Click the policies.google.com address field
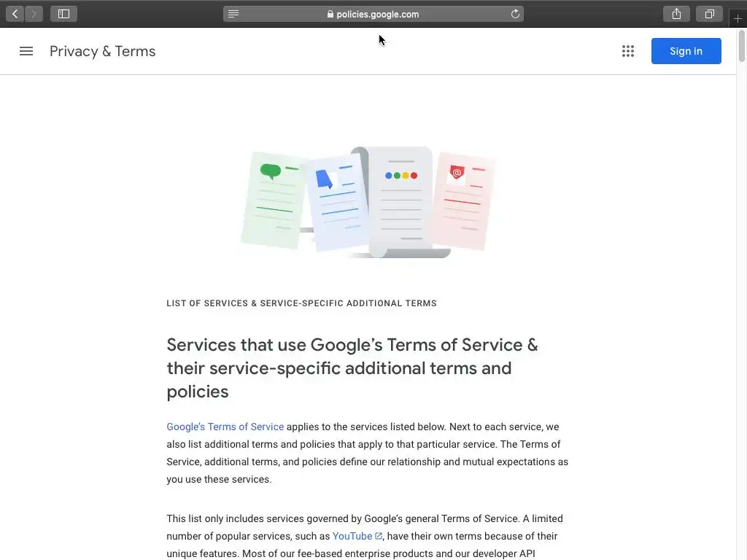Image resolution: width=747 pixels, height=560 pixels. (x=373, y=14)
